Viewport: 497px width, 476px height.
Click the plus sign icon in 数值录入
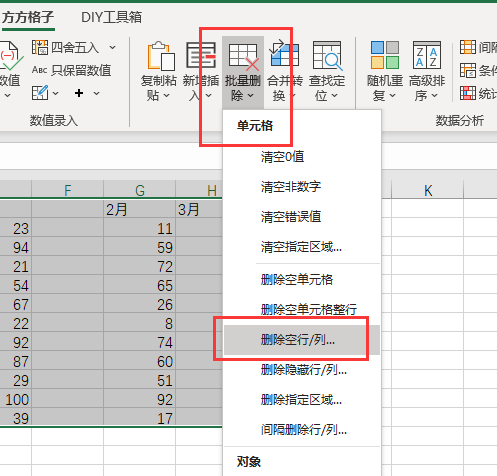[x=79, y=93]
